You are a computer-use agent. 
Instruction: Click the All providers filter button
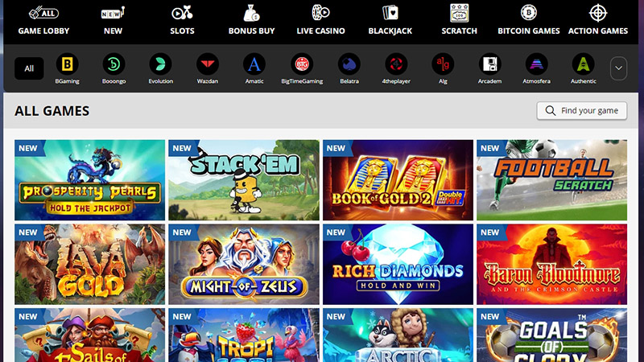click(x=29, y=68)
